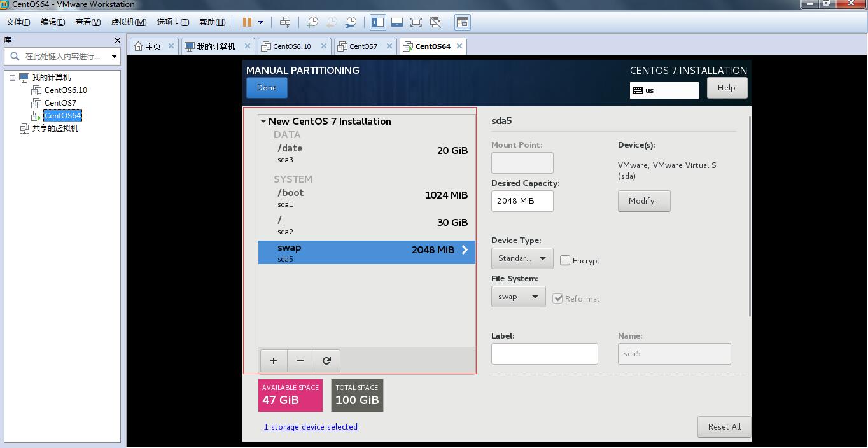Open the 1 storage device selected link
The height and width of the screenshot is (448, 868).
tap(311, 427)
